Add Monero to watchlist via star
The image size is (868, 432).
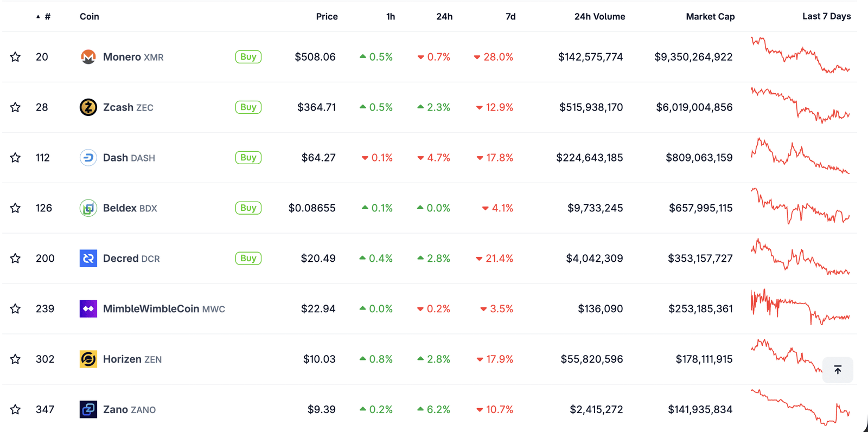click(x=15, y=56)
